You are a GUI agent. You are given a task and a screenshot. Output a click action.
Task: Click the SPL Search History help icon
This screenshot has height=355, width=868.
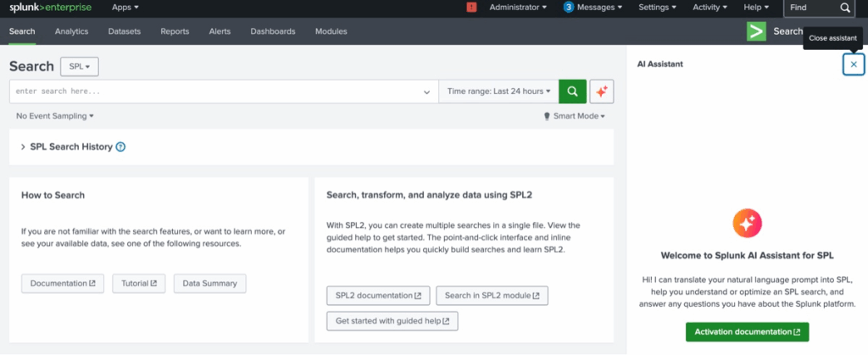point(120,147)
